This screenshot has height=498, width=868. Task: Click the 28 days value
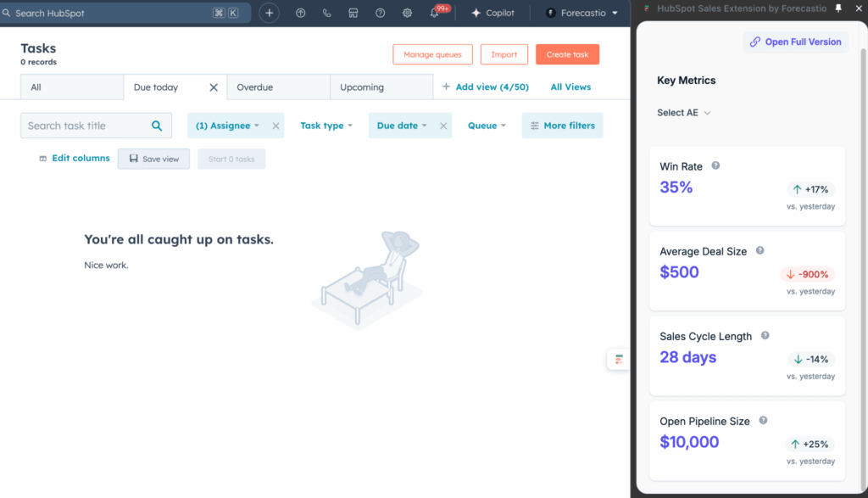click(688, 357)
